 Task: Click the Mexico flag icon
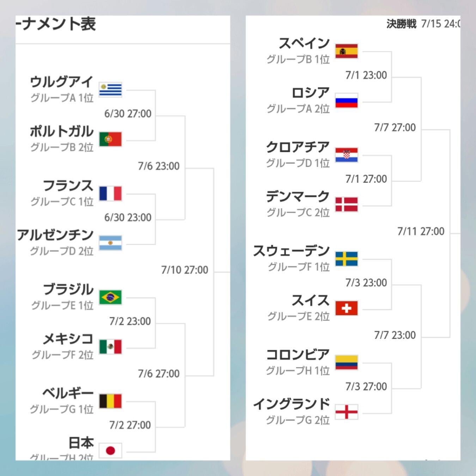click(110, 347)
